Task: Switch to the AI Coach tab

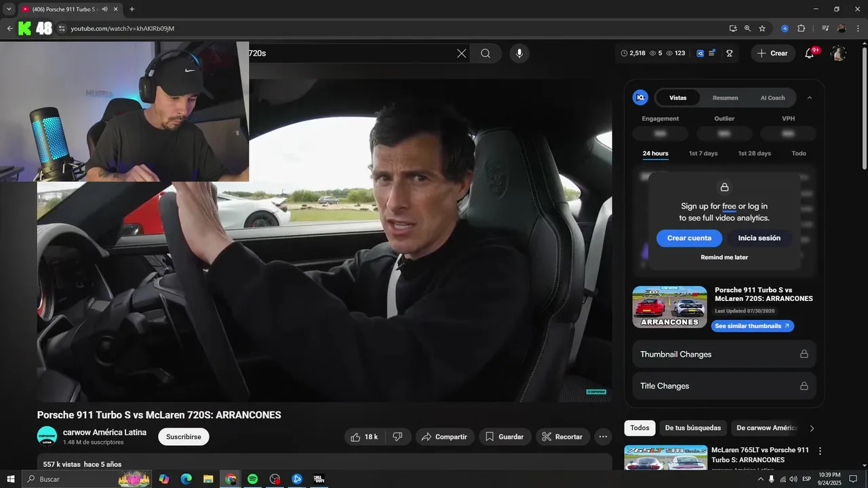Action: (x=772, y=98)
